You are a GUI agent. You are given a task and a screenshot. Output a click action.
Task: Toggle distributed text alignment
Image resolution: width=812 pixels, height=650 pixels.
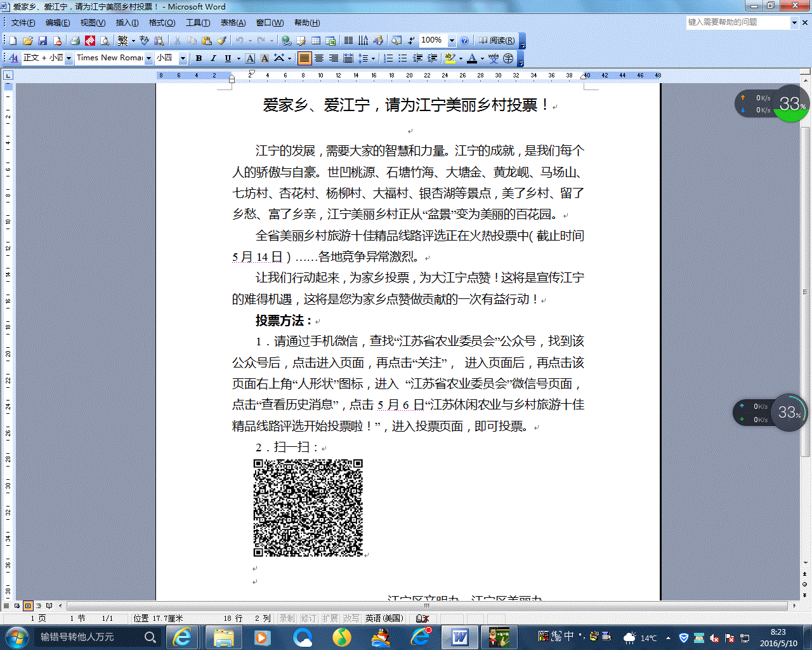coord(348,58)
